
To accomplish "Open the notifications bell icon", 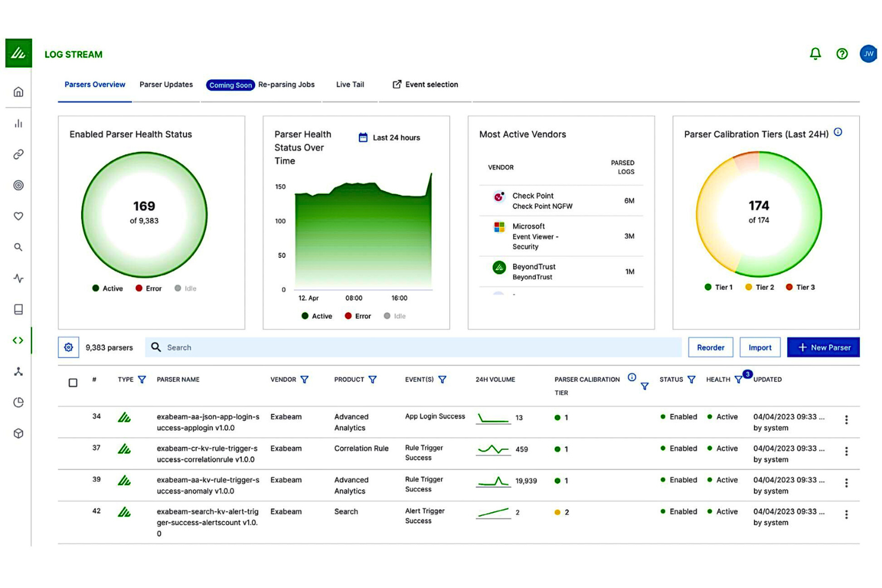I will (x=815, y=54).
